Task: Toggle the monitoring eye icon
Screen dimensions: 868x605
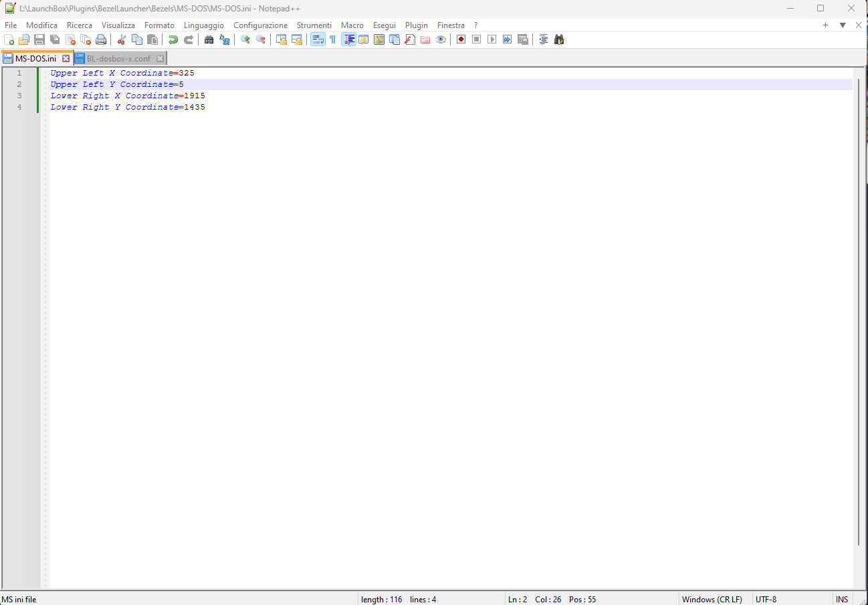Action: tap(441, 39)
